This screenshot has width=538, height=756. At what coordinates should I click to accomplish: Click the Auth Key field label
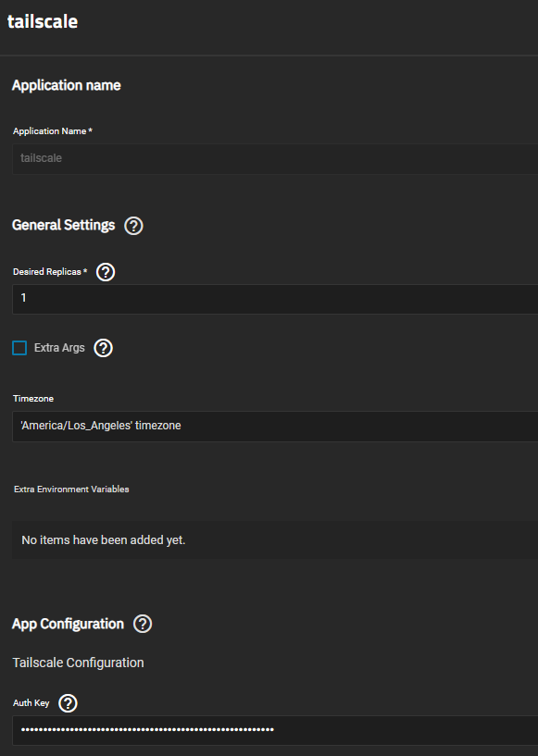tap(31, 703)
